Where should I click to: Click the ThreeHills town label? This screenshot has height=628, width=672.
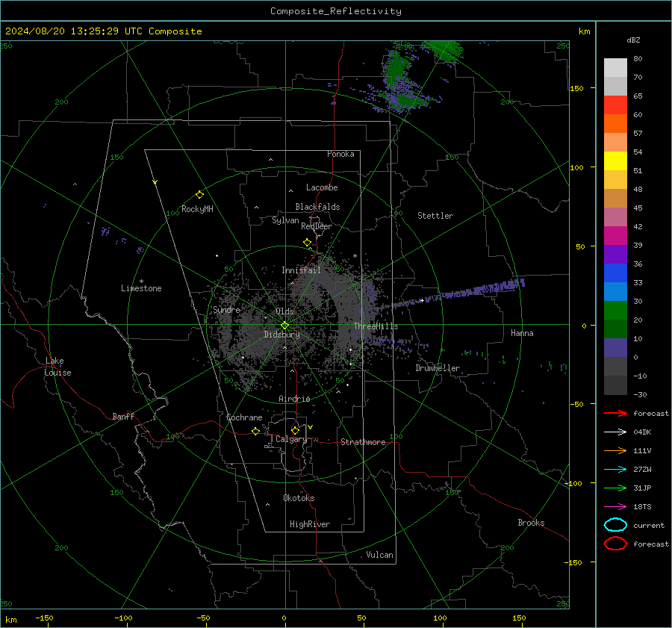376,326
